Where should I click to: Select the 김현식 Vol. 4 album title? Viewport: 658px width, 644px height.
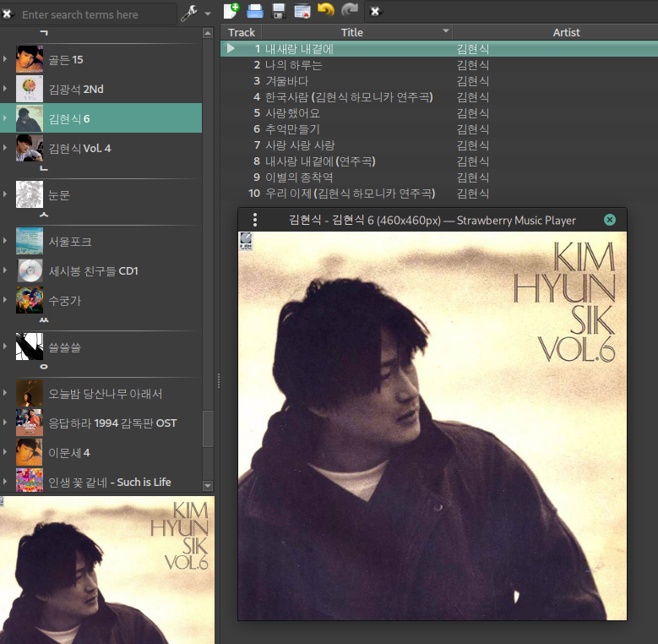79,148
